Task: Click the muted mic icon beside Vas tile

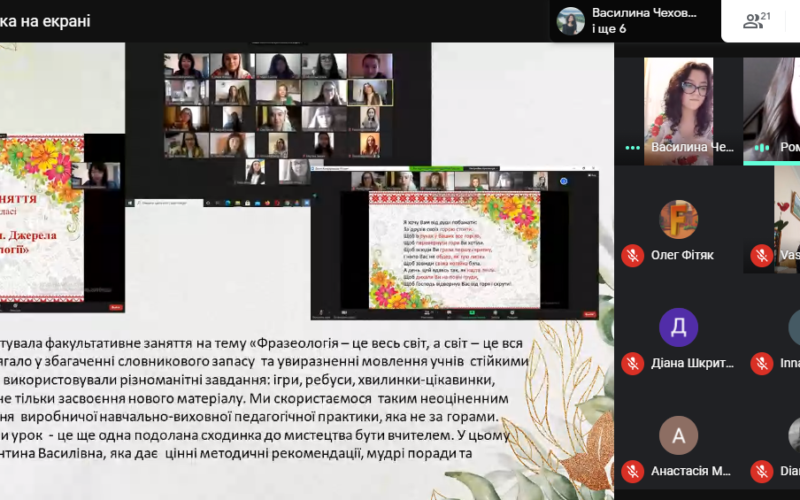Action: pyautogui.click(x=761, y=255)
